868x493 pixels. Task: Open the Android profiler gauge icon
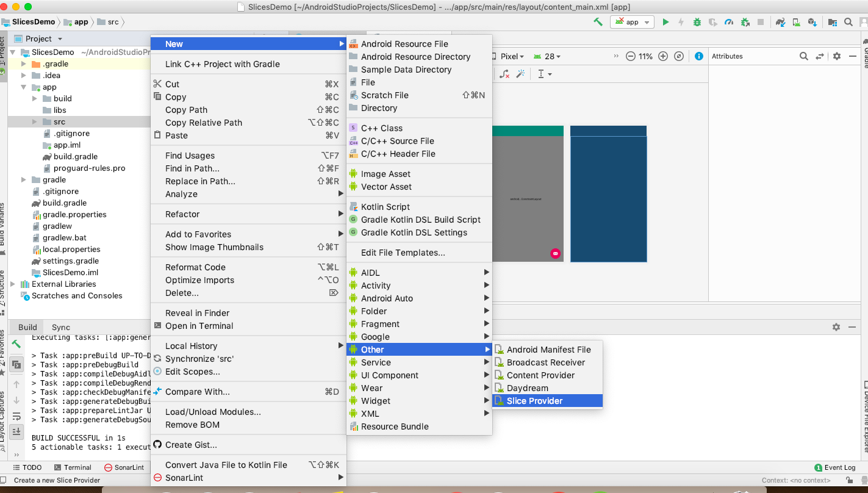[x=729, y=22]
